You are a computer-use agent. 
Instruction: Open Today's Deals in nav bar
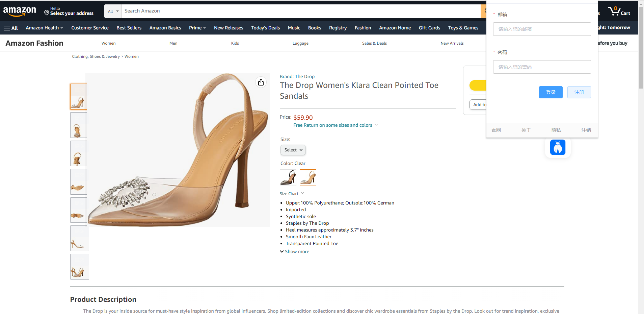tap(265, 28)
